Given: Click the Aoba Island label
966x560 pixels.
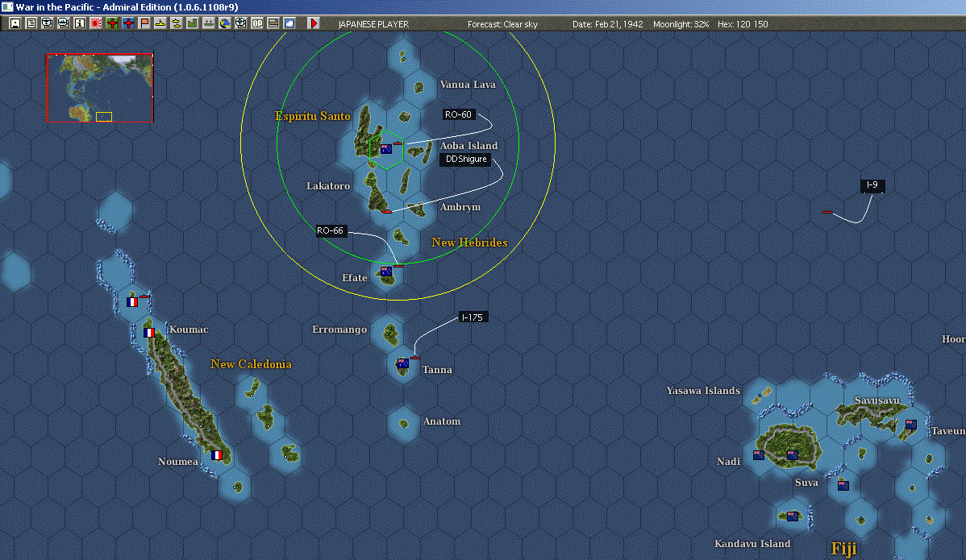Looking at the screenshot, I should coord(468,146).
